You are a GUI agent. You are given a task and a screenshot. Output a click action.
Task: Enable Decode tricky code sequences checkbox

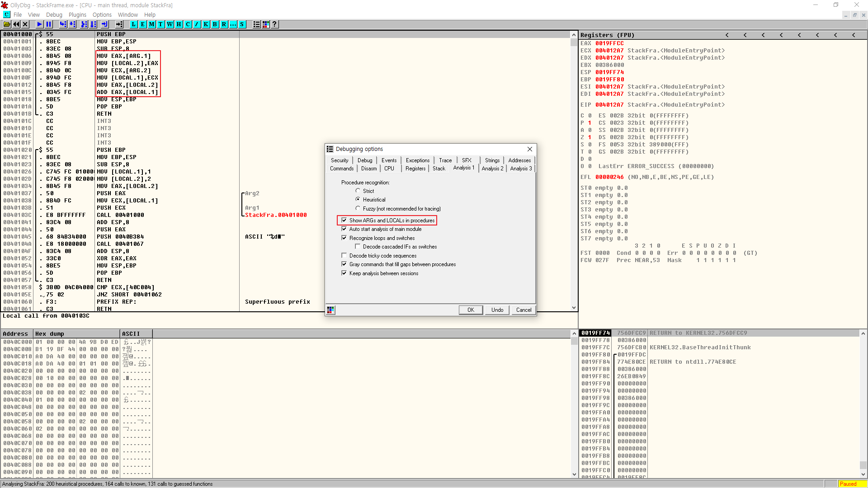344,256
